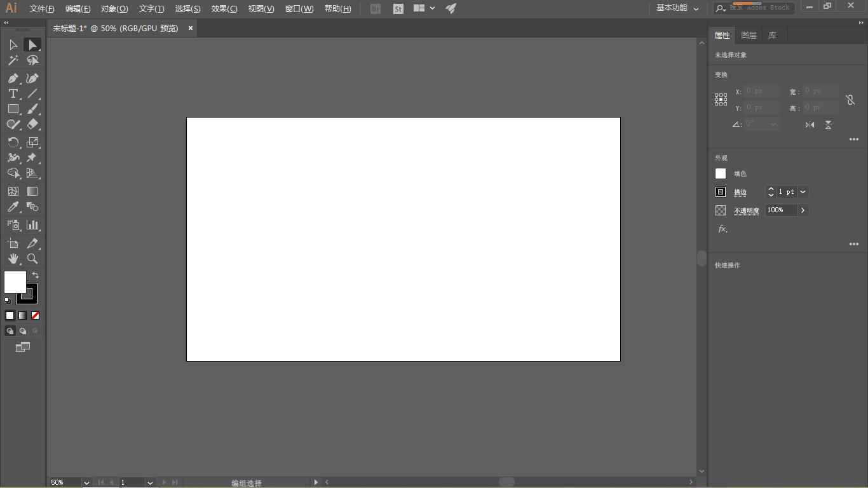Switch to the 图层 panel tab

click(749, 36)
